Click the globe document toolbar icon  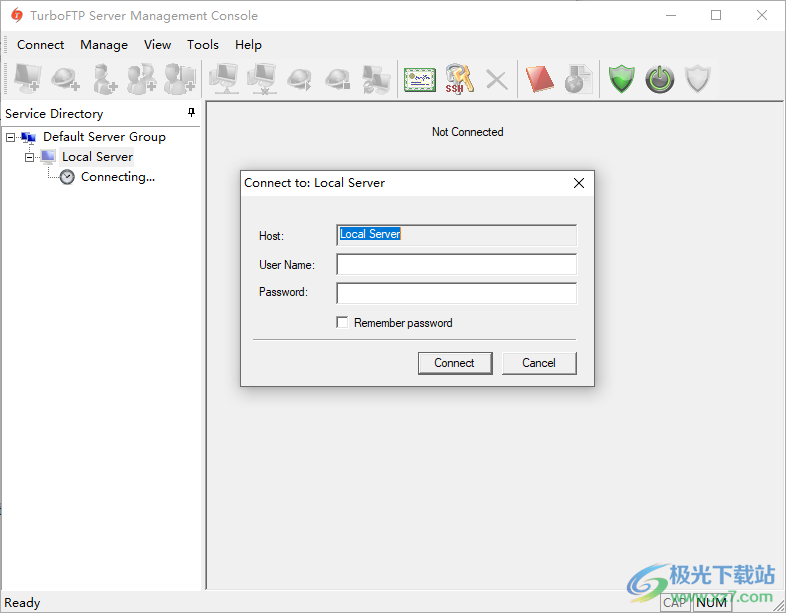[578, 79]
